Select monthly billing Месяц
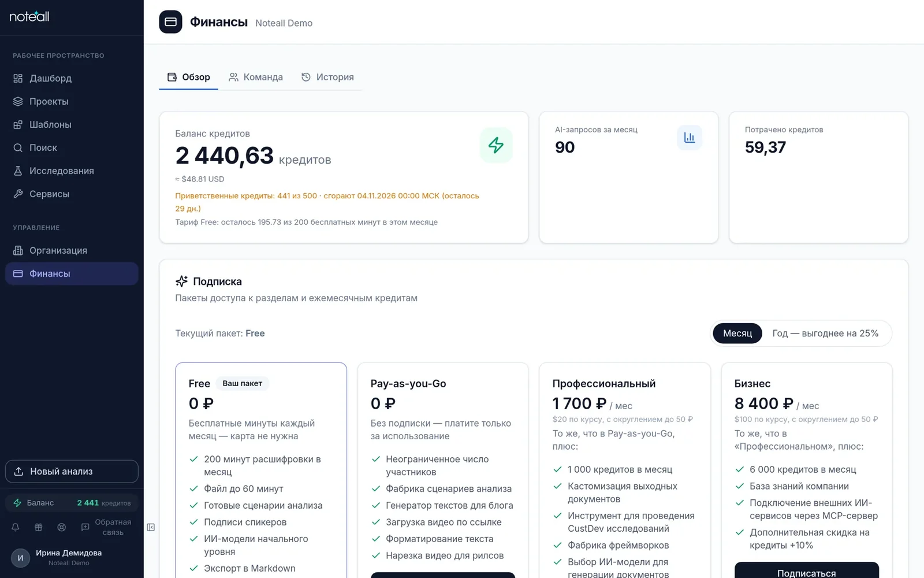The height and width of the screenshot is (578, 924). point(737,334)
